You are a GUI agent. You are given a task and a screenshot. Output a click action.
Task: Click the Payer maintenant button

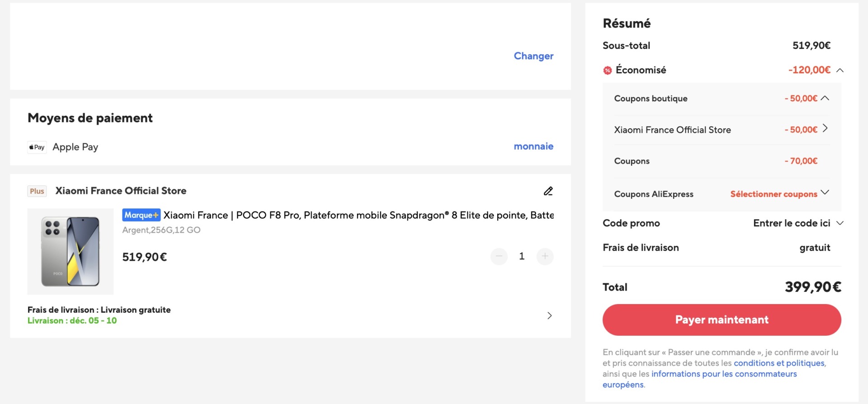point(722,320)
